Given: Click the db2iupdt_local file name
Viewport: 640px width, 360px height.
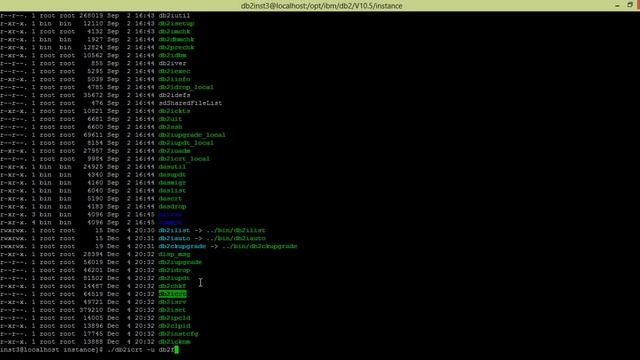Looking at the screenshot, I should tap(186, 143).
